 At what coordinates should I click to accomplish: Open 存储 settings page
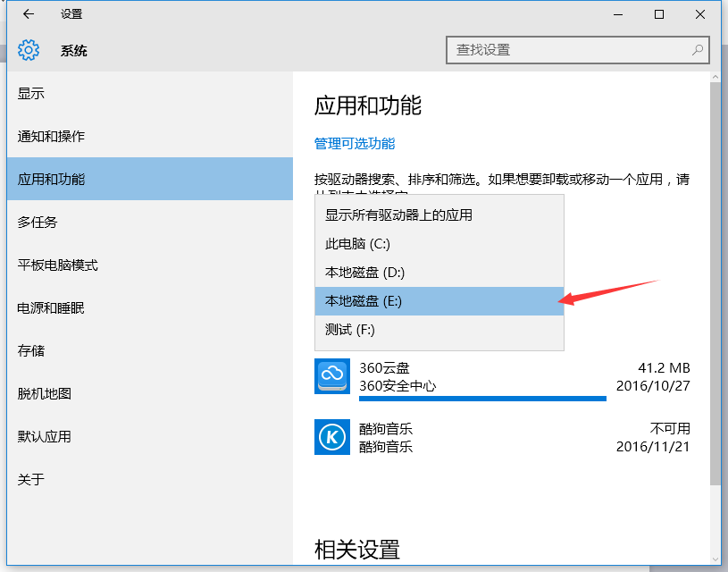149,350
